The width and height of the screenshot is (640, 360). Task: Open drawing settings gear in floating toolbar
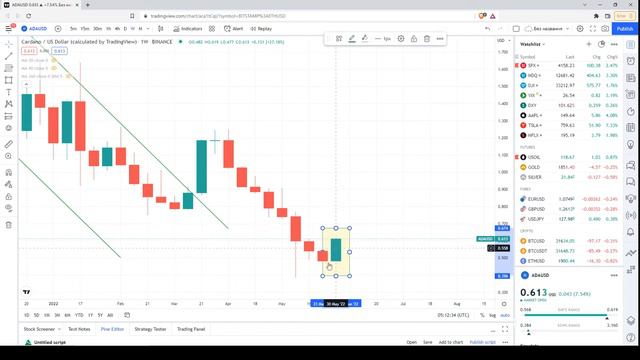(401, 38)
